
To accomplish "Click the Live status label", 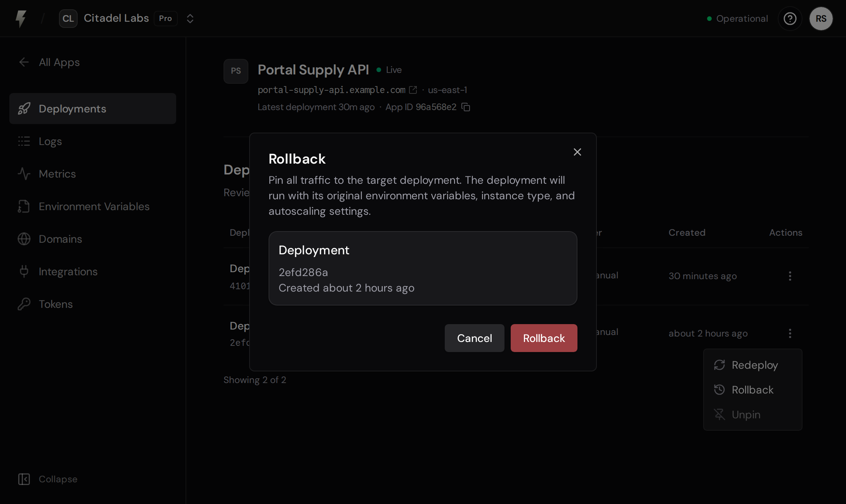I will [394, 70].
